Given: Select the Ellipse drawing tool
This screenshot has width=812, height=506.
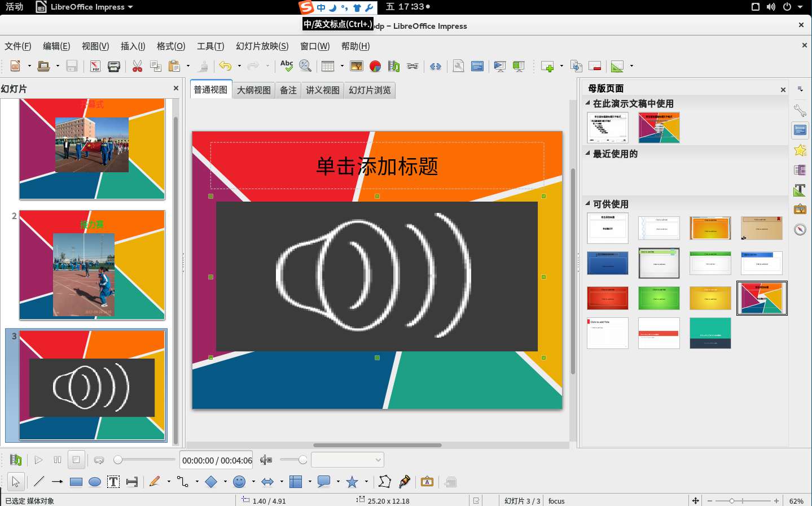Looking at the screenshot, I should (x=95, y=482).
